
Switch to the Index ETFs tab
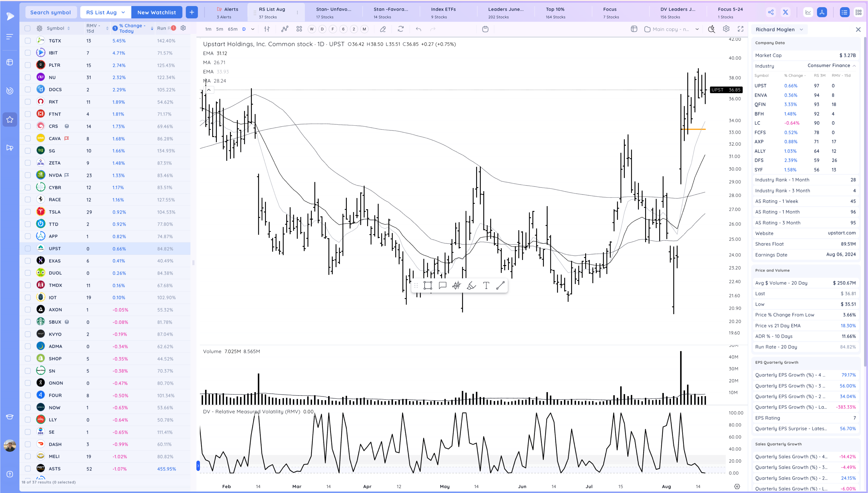(x=443, y=13)
